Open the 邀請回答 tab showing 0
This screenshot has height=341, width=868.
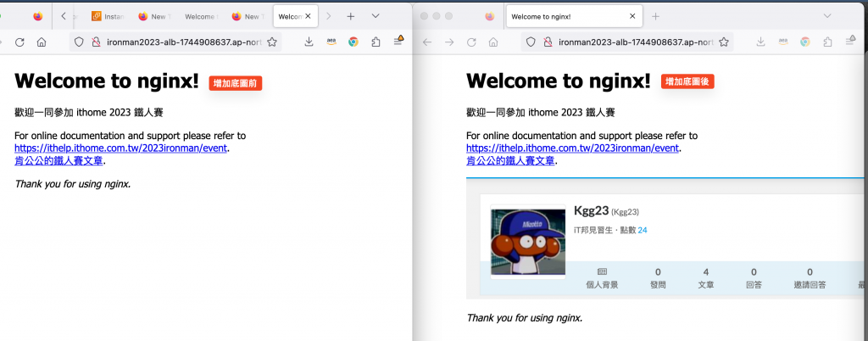(x=810, y=278)
